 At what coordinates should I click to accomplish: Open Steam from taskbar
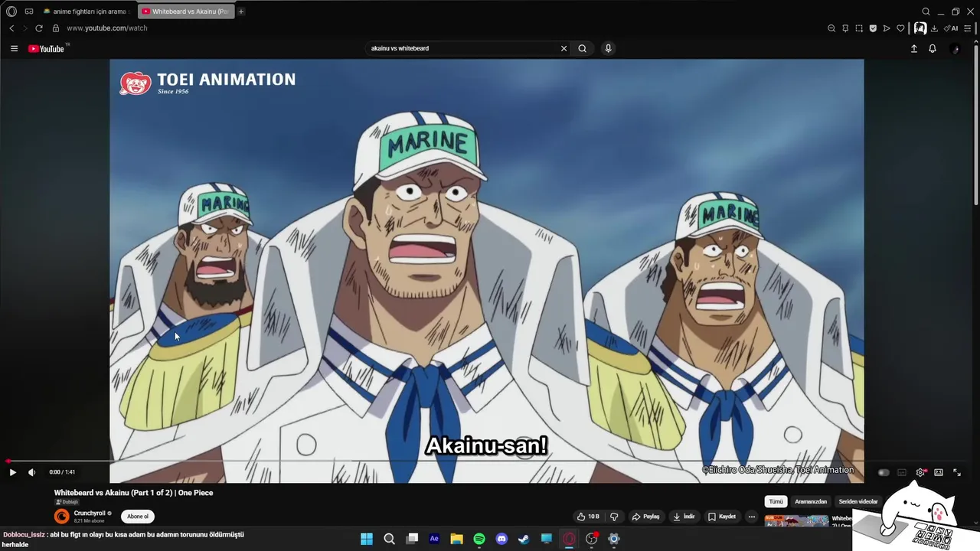pos(524,539)
